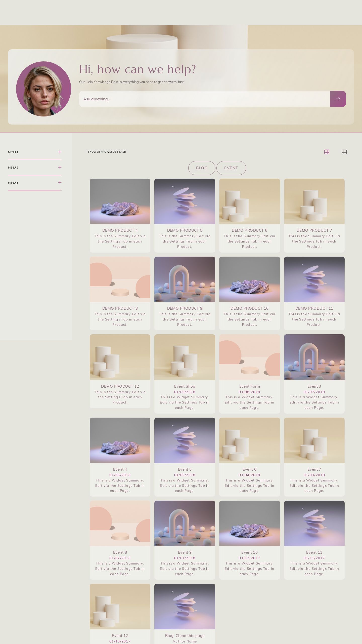Open Demo Product 9 arch image
This screenshot has height=644, width=362.
point(185,279)
